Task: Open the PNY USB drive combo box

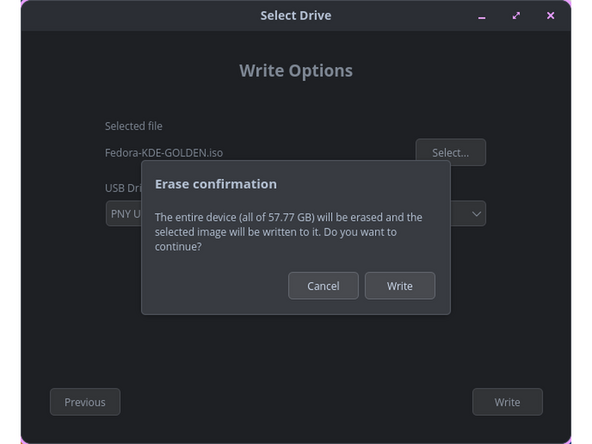Action: tap(296, 214)
